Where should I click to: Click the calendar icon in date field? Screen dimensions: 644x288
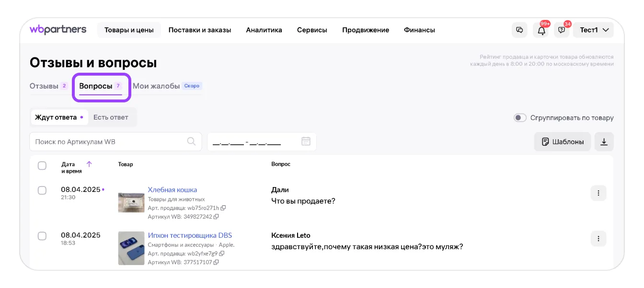(306, 142)
